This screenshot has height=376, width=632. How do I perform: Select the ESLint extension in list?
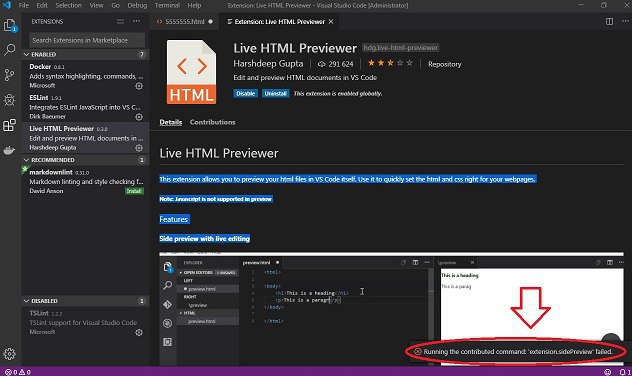coord(85,107)
